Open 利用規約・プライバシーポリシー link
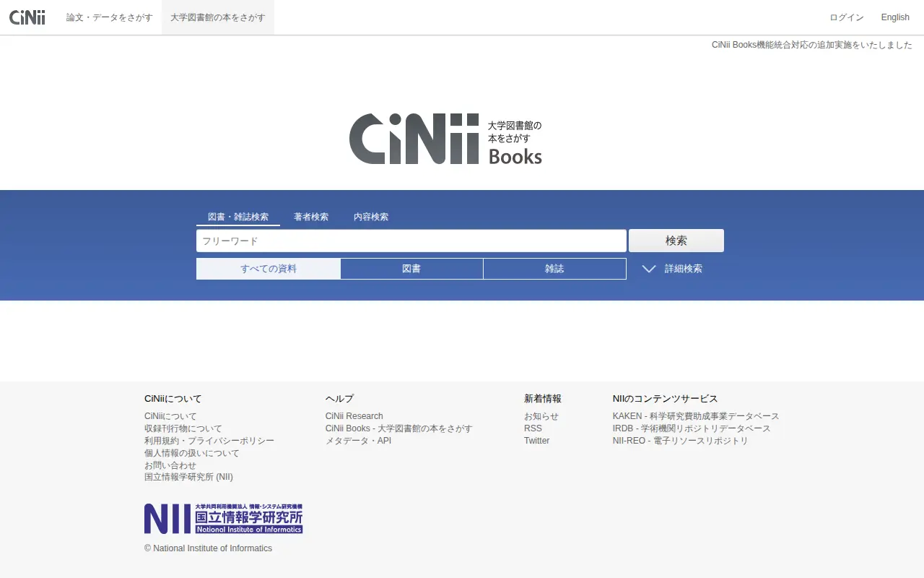The image size is (924, 578). [x=209, y=441]
